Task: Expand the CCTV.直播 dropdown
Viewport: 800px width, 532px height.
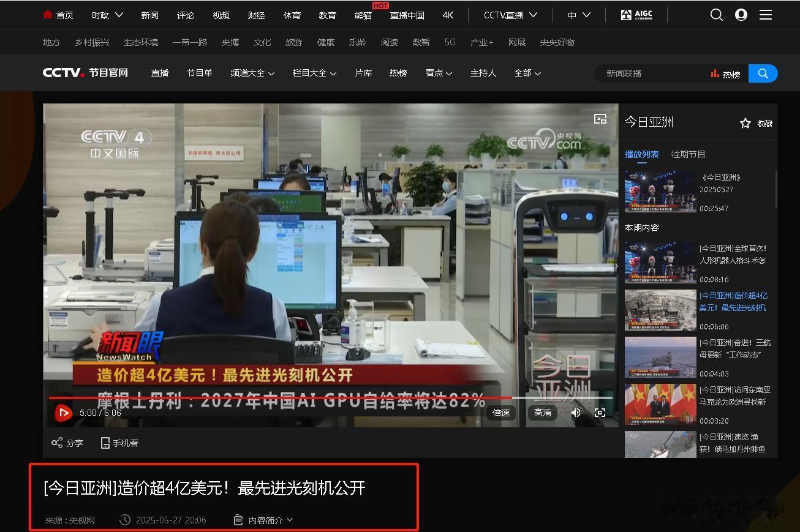Action: coord(511,15)
